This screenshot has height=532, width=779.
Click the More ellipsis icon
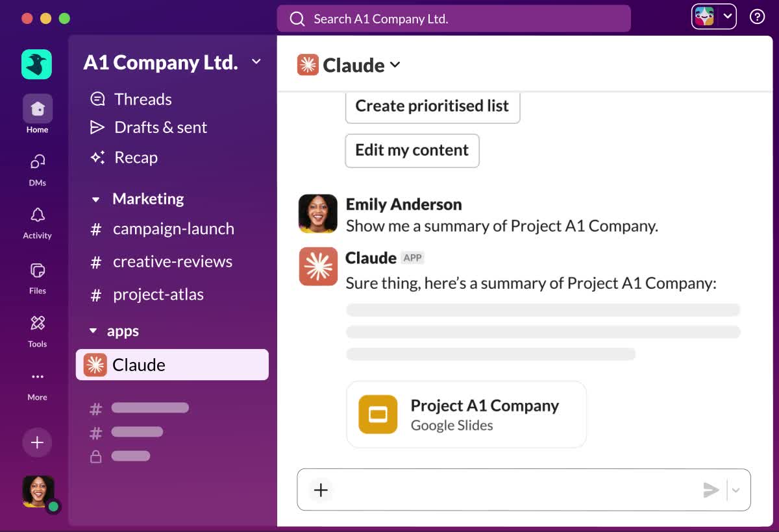(x=38, y=377)
